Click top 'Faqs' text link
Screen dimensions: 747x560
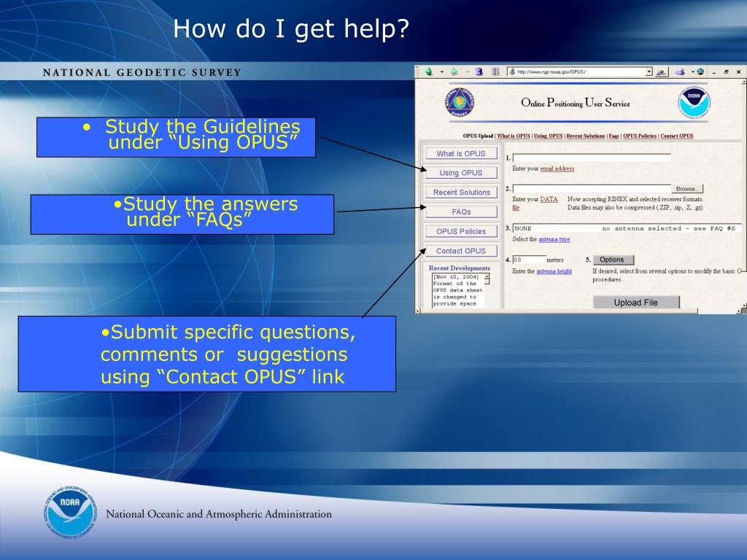click(x=614, y=136)
